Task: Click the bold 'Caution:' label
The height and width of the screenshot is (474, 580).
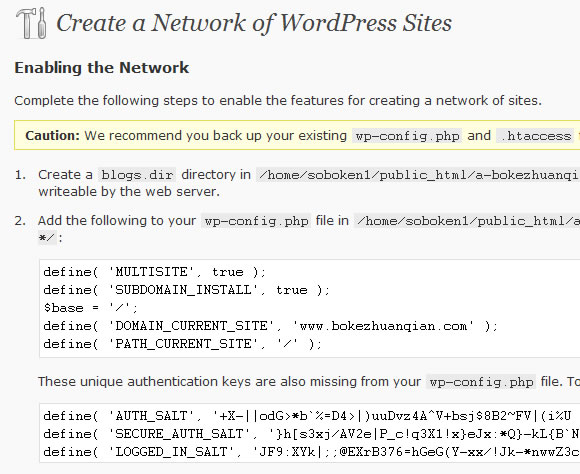Action: pos(53,135)
